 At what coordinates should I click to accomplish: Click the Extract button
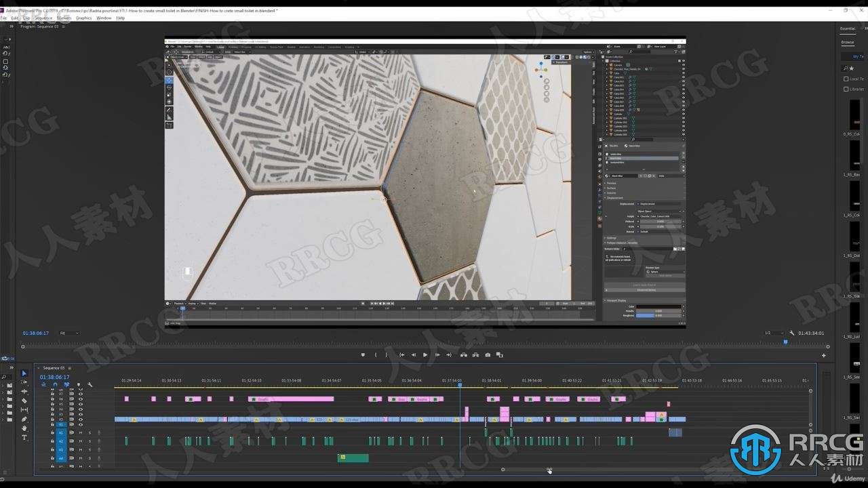click(x=476, y=354)
